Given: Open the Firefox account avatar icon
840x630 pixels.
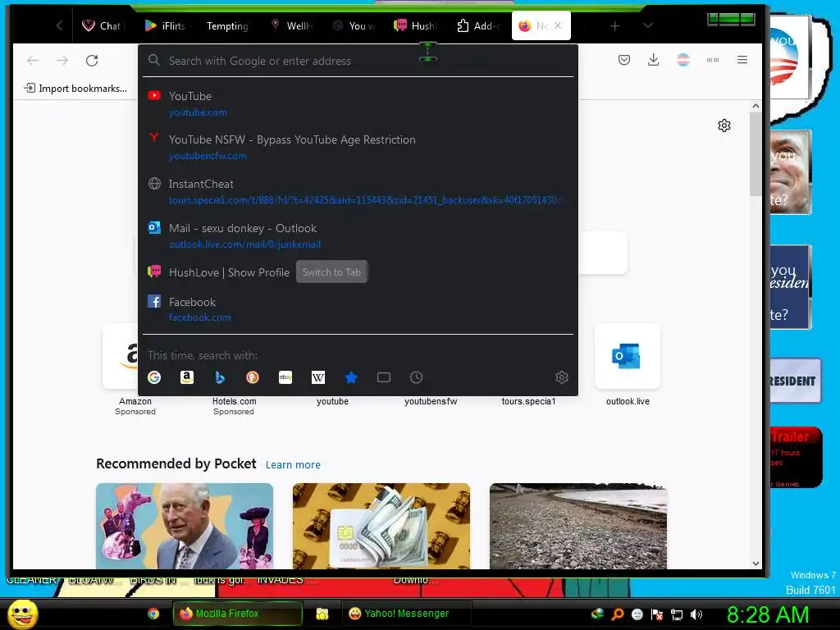Looking at the screenshot, I should [x=683, y=60].
